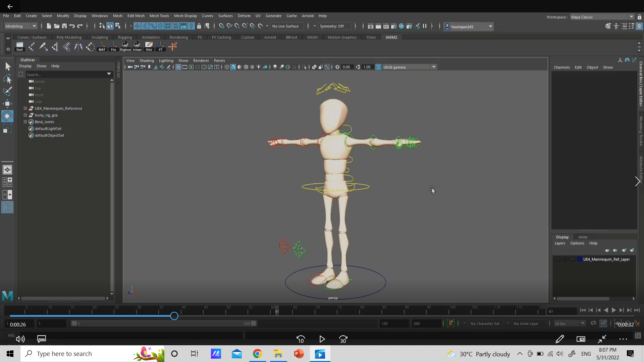
Task: Open Google Chrome from the taskbar
Action: pyautogui.click(x=257, y=354)
